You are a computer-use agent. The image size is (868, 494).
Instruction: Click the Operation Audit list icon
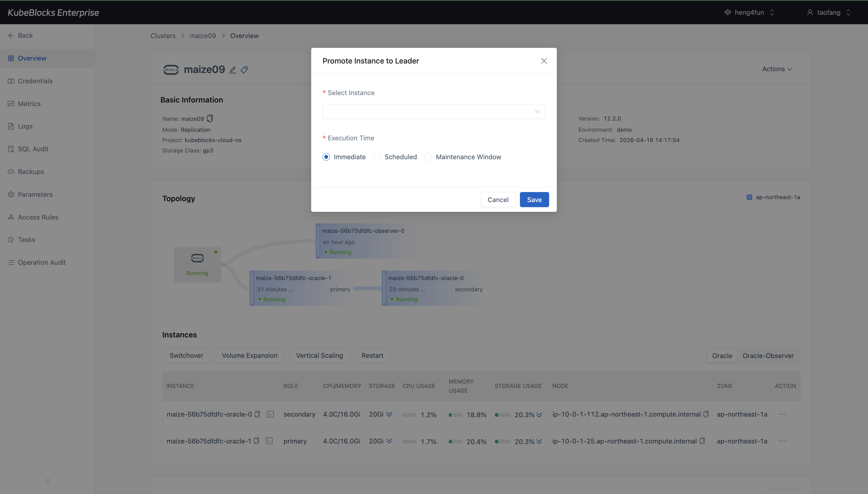(x=11, y=262)
